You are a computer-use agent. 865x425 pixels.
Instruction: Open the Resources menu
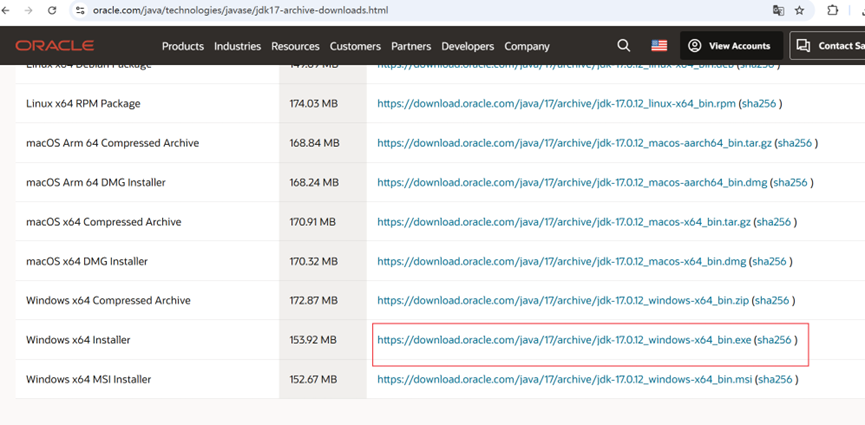pyautogui.click(x=295, y=46)
